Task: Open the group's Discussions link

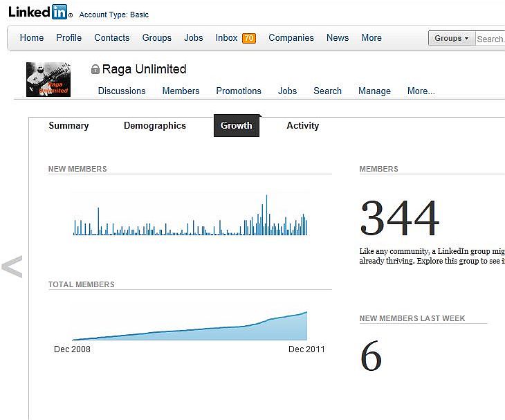Action: click(x=122, y=91)
